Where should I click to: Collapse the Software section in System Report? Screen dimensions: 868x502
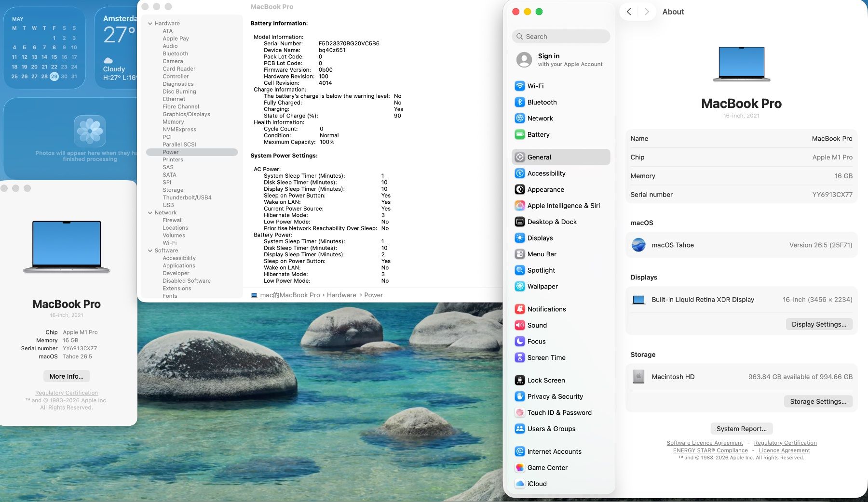(x=150, y=251)
